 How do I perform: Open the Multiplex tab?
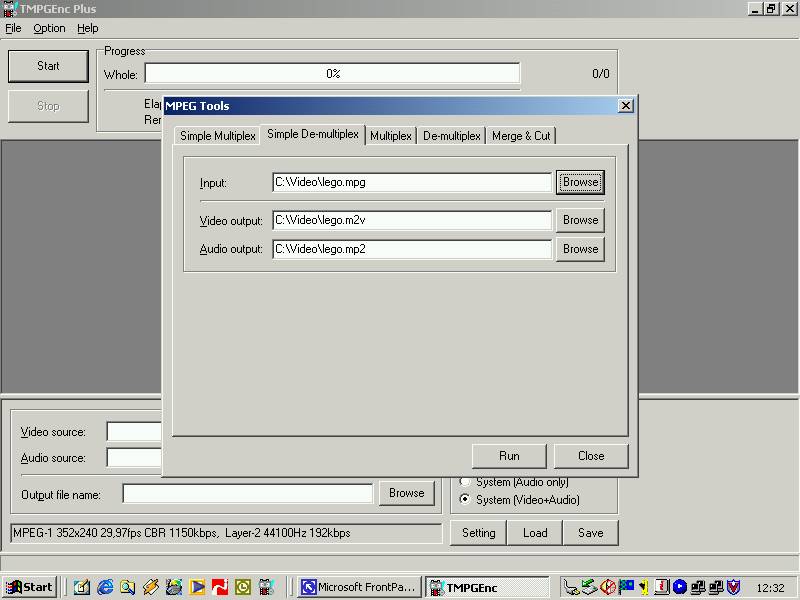pos(391,136)
